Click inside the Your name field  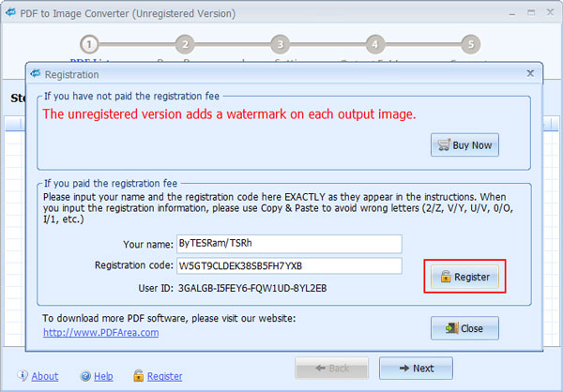[289, 244]
